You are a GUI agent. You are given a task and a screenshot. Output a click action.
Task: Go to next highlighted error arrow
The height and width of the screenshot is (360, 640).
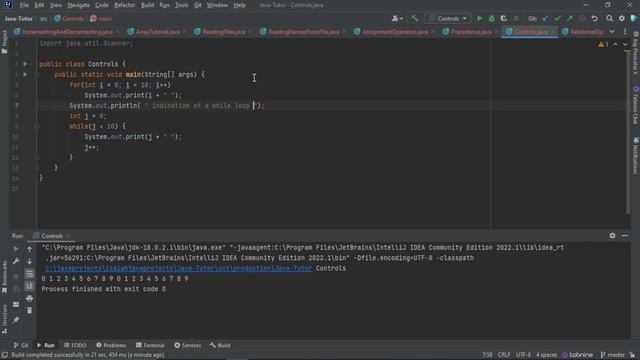[x=625, y=44]
